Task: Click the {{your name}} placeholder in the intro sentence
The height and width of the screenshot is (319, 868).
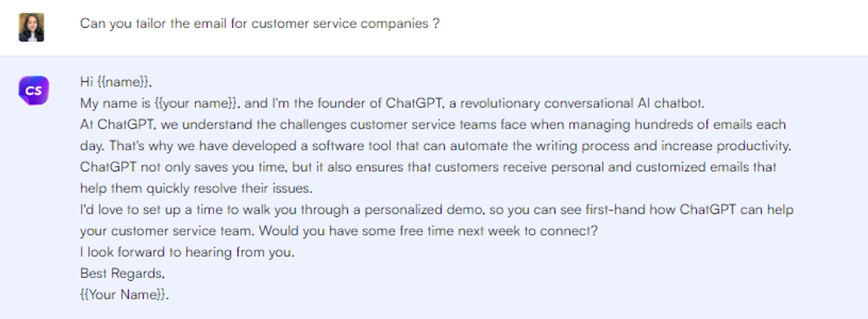Action: [195, 103]
